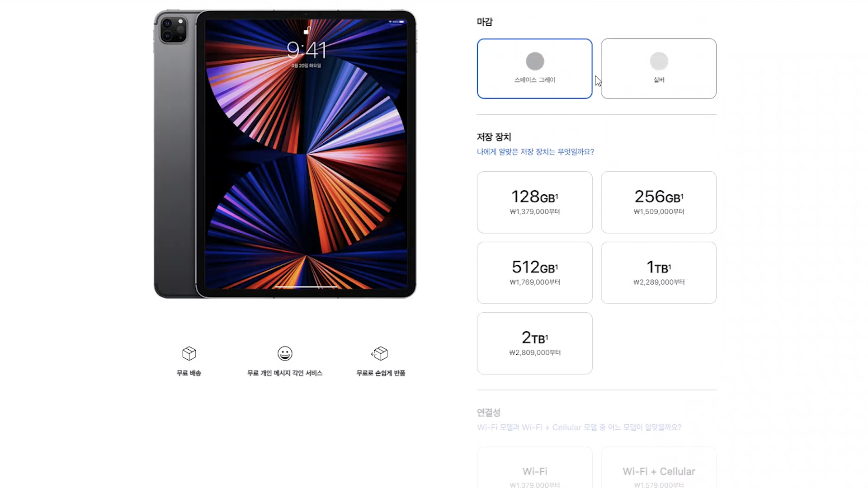Select 128GB storage option

pos(535,202)
